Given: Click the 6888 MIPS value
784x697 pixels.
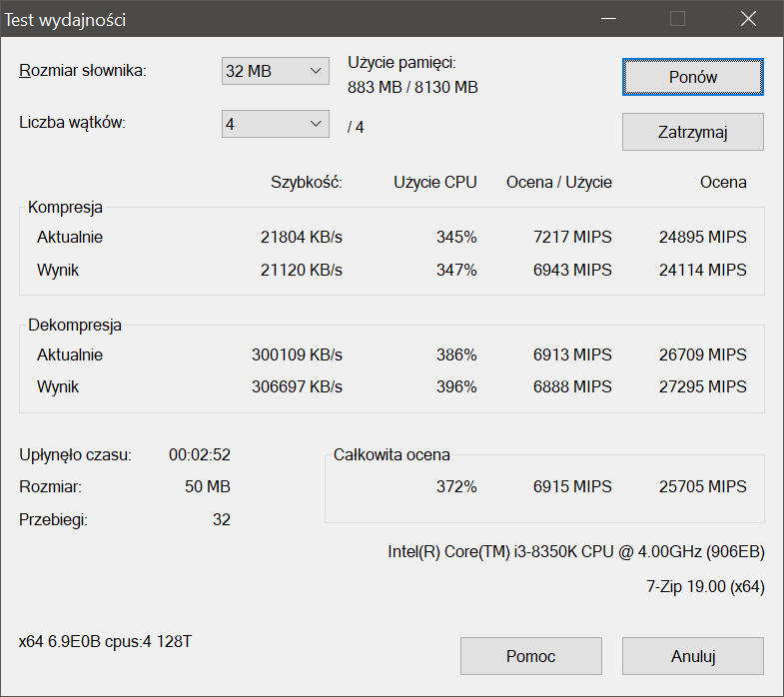Looking at the screenshot, I should pyautogui.click(x=572, y=387).
